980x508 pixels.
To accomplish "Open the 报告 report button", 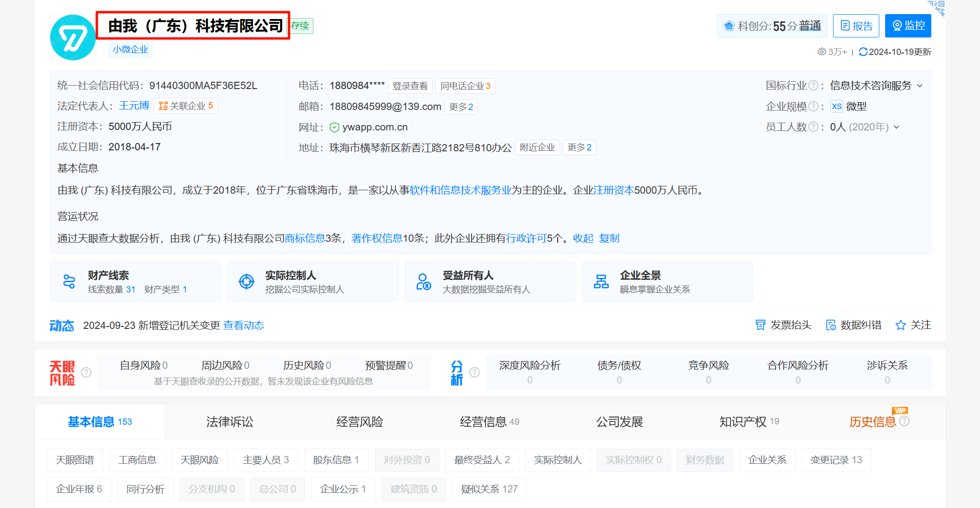I will point(856,26).
